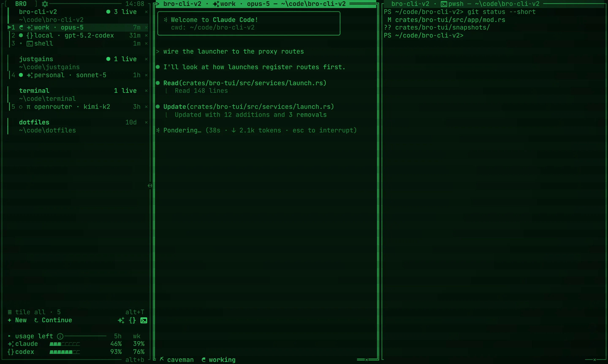Launch new shell terminal icon
Image resolution: width=608 pixels, height=364 pixels.
point(144,320)
